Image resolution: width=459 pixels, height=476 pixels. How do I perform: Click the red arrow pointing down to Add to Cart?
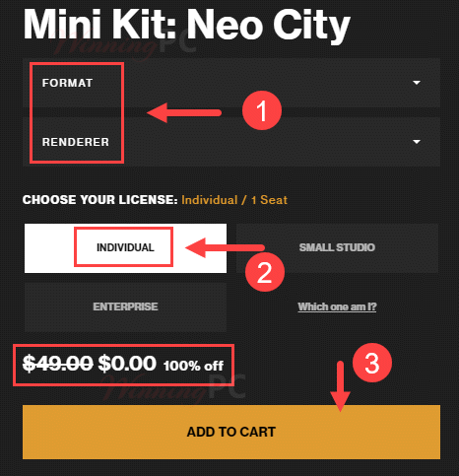click(341, 386)
